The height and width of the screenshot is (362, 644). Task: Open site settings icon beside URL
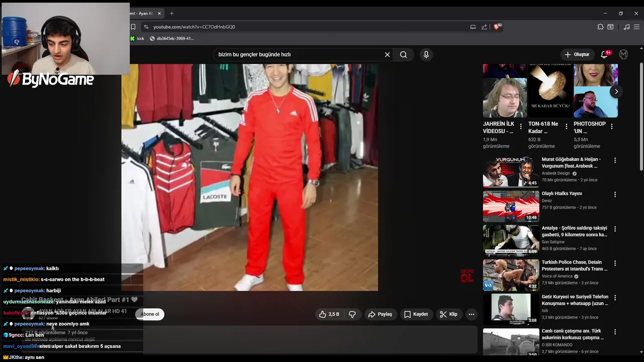pos(146,27)
